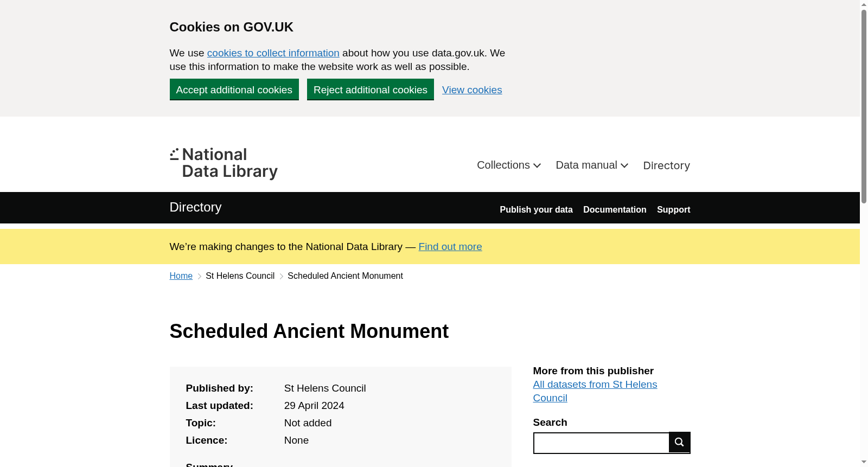868x467 pixels.
Task: Click the Find out more link
Action: 450,247
